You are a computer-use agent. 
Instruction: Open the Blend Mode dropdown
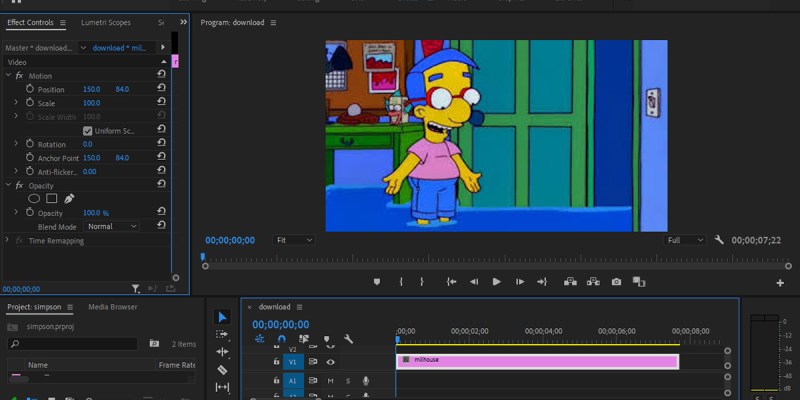(x=112, y=227)
